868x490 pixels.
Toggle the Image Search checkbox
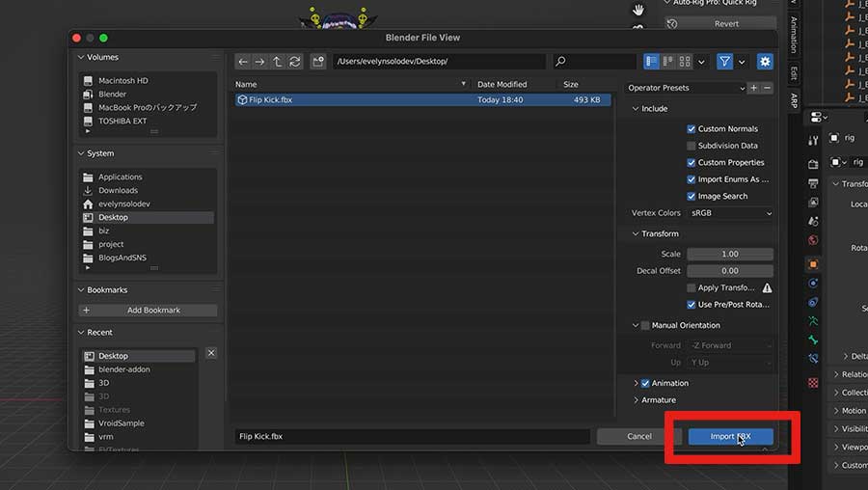691,196
